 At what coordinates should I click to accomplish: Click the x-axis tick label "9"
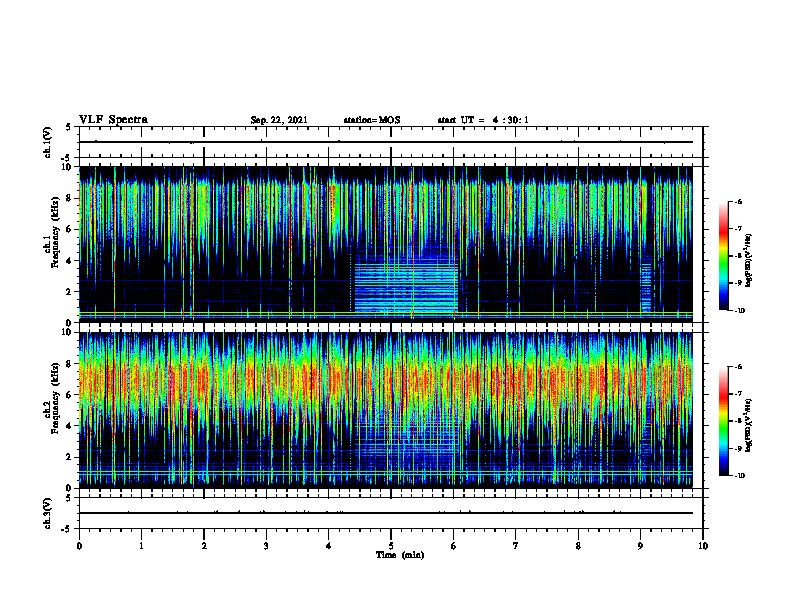click(640, 546)
